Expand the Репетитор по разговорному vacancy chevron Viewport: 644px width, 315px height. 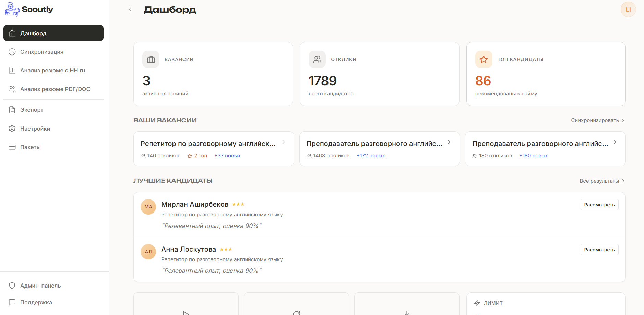284,142
